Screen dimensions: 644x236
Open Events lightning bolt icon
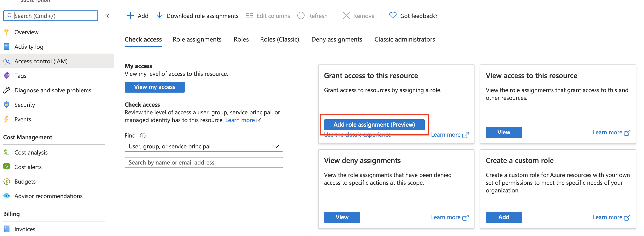click(x=7, y=119)
